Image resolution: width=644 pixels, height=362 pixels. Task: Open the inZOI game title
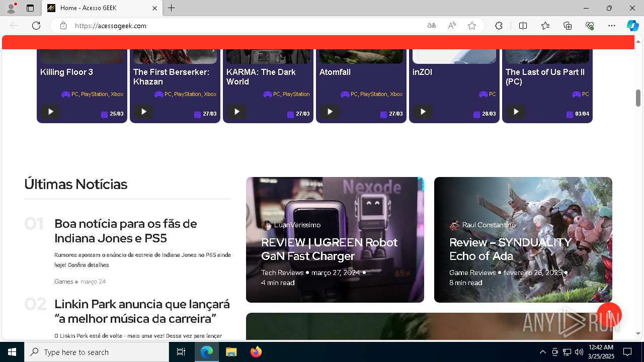pos(422,72)
